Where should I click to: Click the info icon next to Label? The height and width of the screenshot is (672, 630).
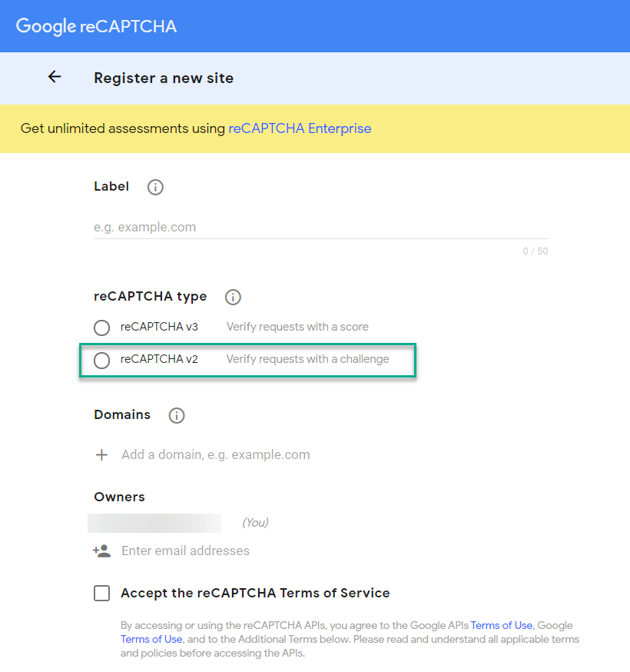click(155, 187)
